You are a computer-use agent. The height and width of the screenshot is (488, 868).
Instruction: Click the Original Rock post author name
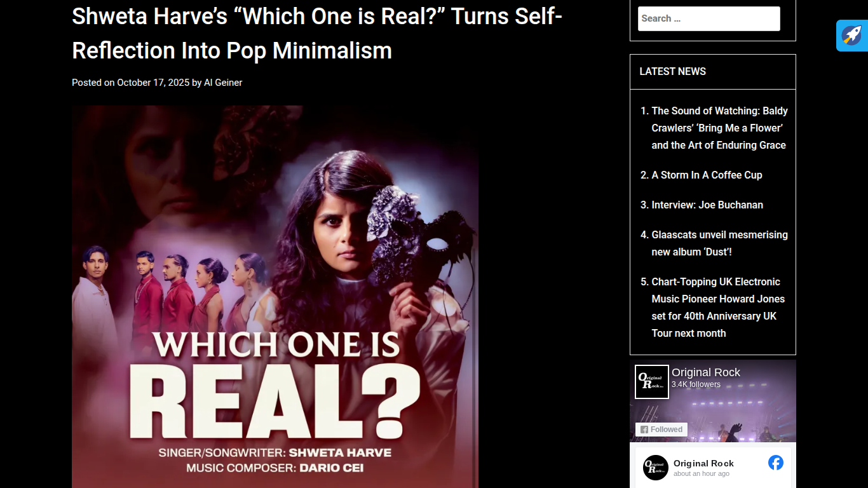[x=703, y=463]
